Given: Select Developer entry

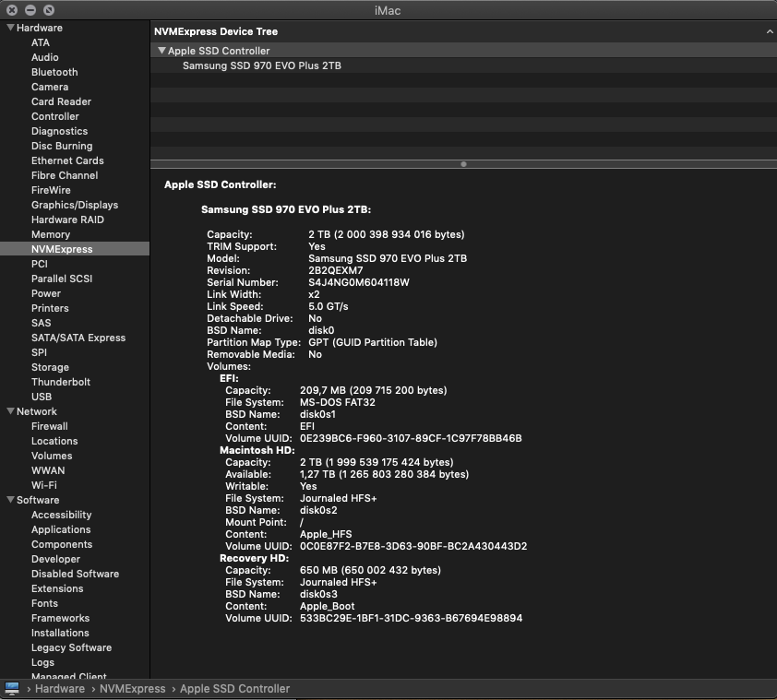Looking at the screenshot, I should pyautogui.click(x=55, y=559).
